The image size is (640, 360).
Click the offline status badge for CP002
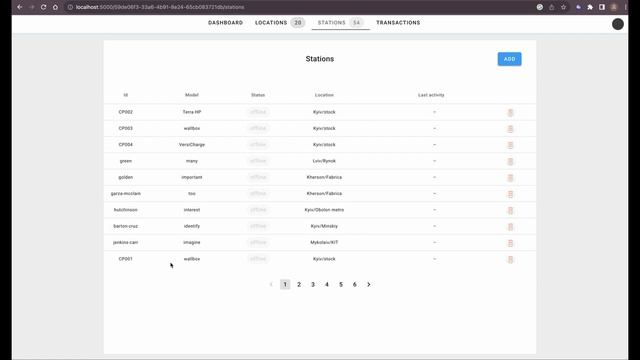click(258, 112)
